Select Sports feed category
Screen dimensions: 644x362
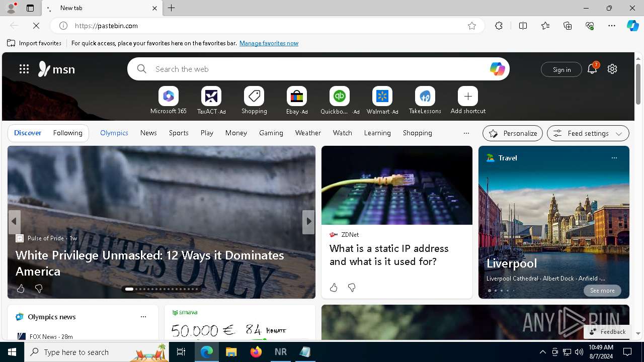179,133
